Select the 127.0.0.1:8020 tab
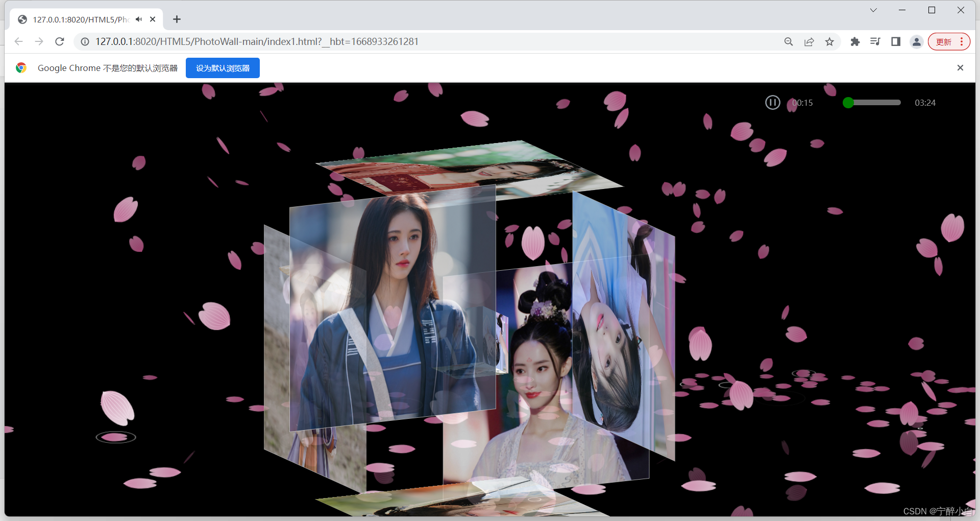 (87, 19)
